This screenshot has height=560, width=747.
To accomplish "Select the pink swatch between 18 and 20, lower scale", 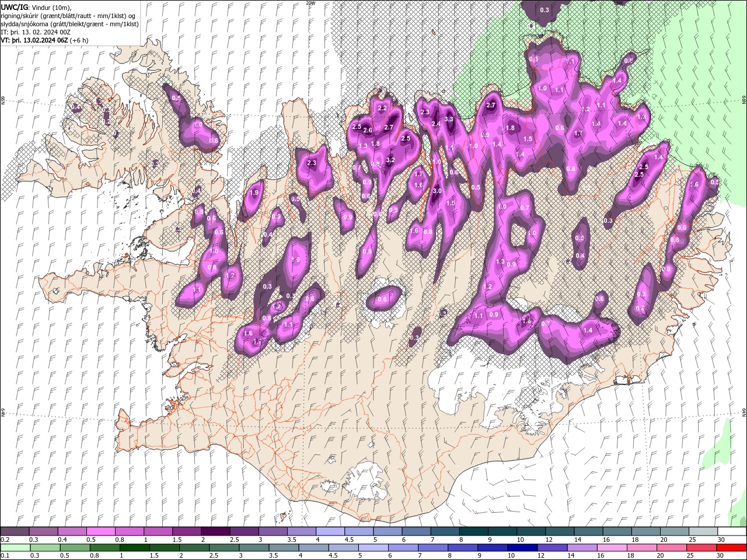I will pyautogui.click(x=641, y=548).
